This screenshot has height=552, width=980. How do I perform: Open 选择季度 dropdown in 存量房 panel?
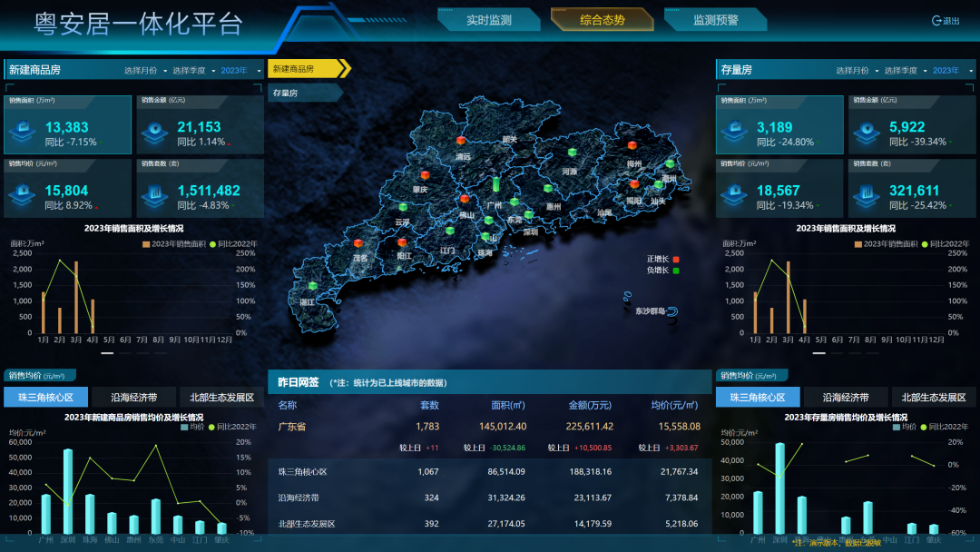[x=905, y=70]
